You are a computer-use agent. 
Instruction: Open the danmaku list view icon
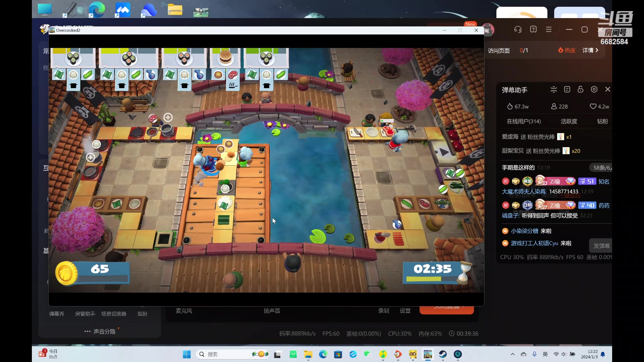coord(567,89)
